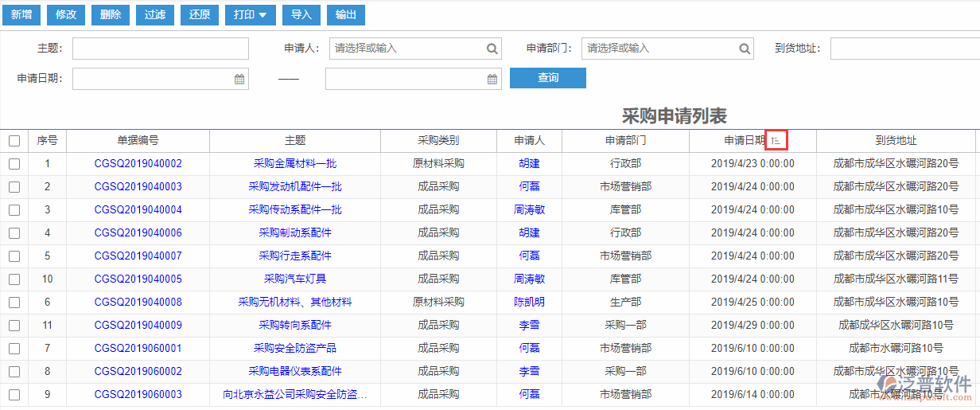Click the 导入 button

301,14
